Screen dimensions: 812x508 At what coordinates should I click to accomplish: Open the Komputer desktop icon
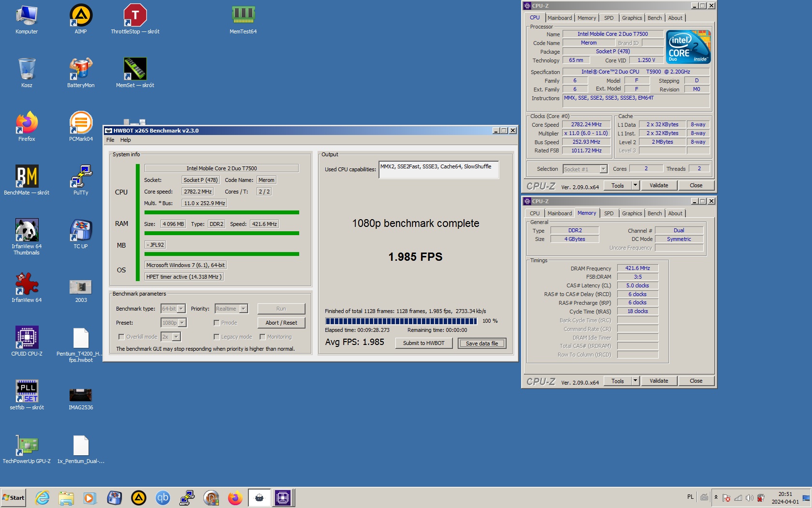(27, 19)
